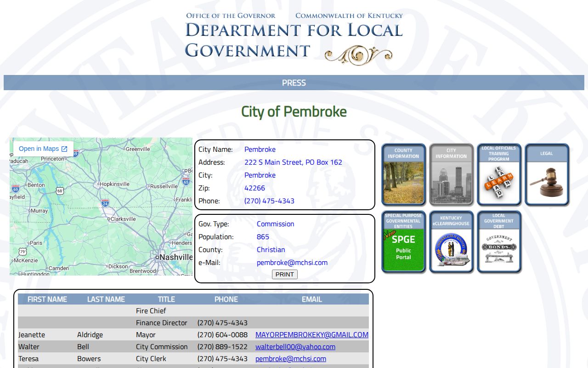Open the County Information tile
This screenshot has width=588, height=368.
pyautogui.click(x=403, y=174)
